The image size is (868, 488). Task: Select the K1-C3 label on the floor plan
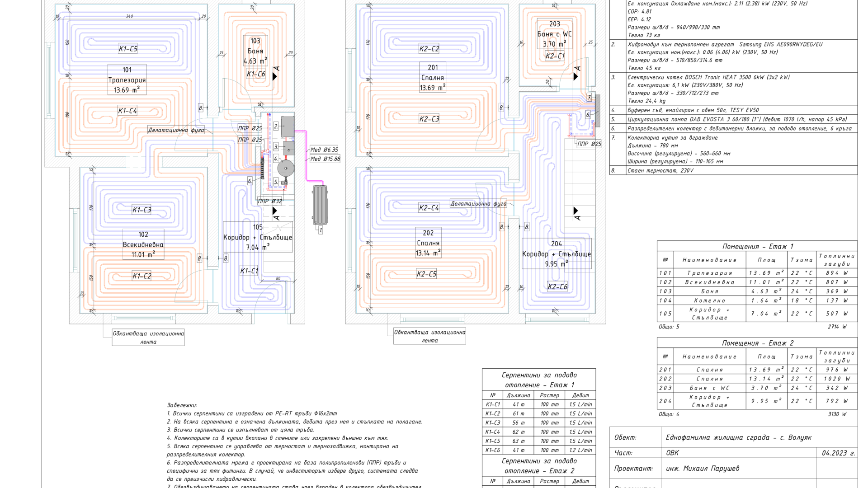142,210
